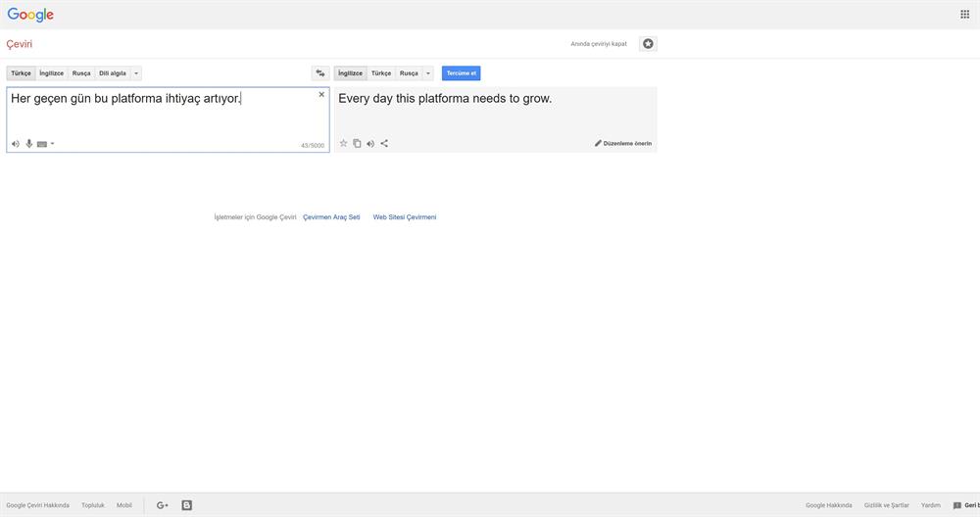Toggle instant translation off (Anında çeviriyi kapat)
Viewport: 980px width, 517px height.
(x=599, y=44)
